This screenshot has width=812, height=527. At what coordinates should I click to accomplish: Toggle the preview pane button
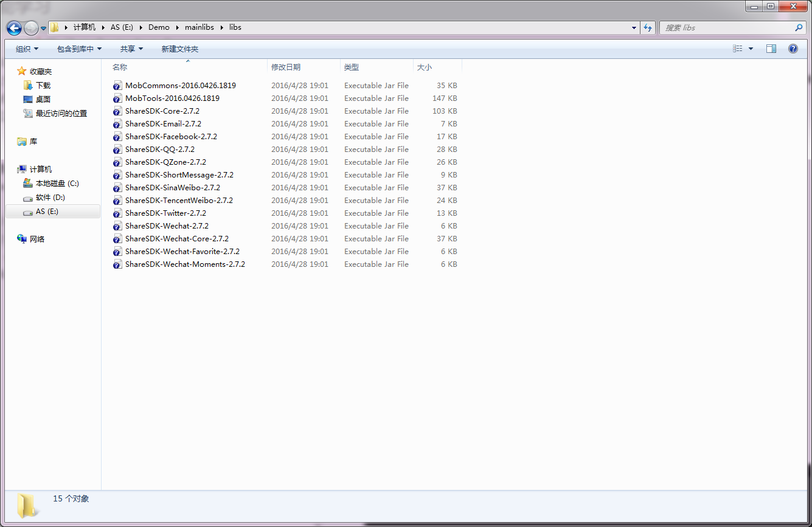coord(771,49)
